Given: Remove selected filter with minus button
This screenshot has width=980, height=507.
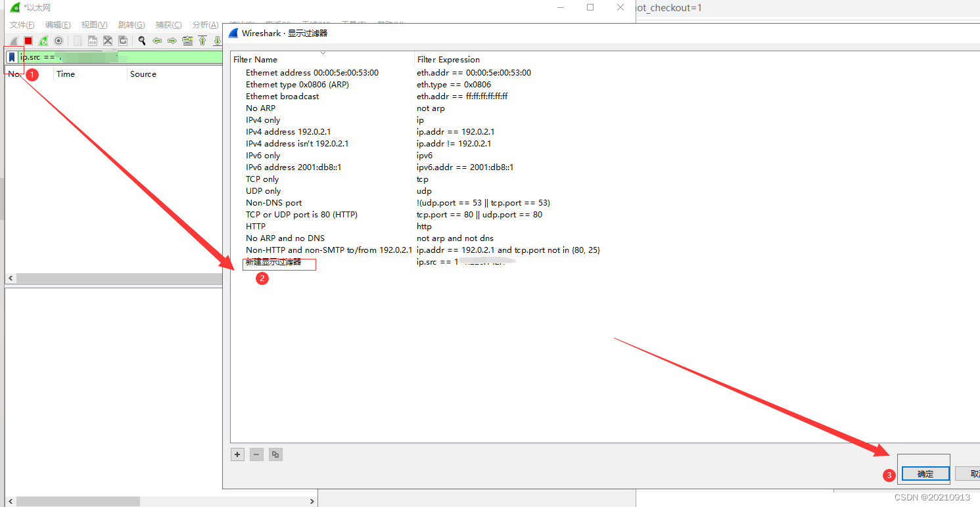Looking at the screenshot, I should click(x=256, y=454).
